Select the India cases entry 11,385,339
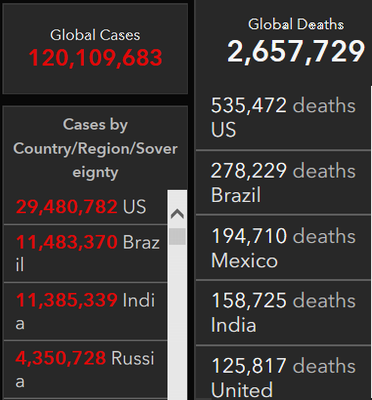The height and width of the screenshot is (400, 372). (x=85, y=312)
